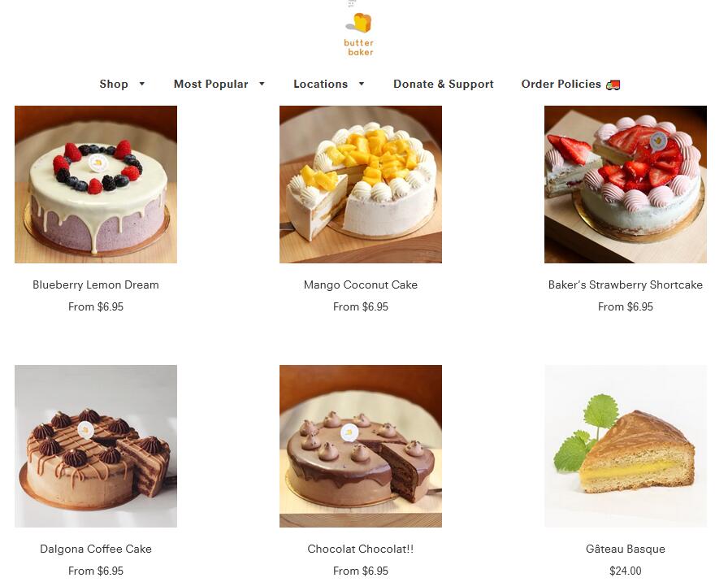
Task: Expand the Locations dropdown arrow
Action: tap(362, 84)
